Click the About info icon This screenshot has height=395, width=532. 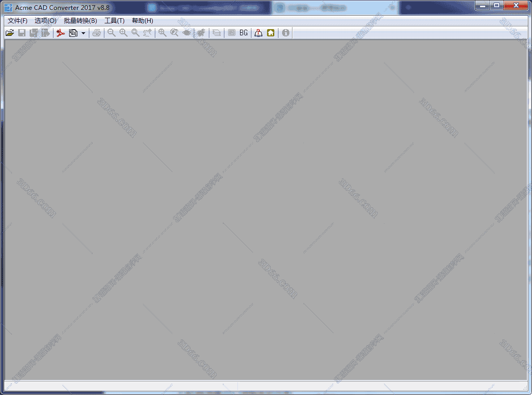pos(285,33)
